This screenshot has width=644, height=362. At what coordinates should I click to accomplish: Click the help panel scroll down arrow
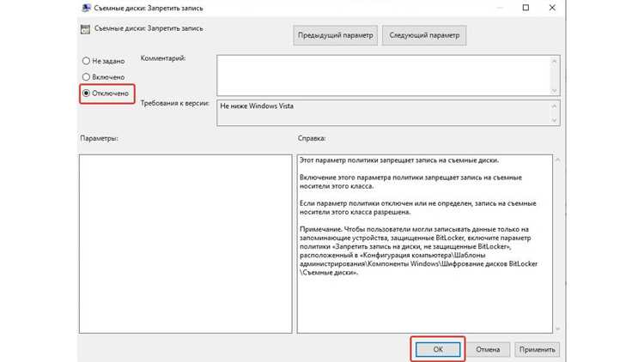click(558, 329)
